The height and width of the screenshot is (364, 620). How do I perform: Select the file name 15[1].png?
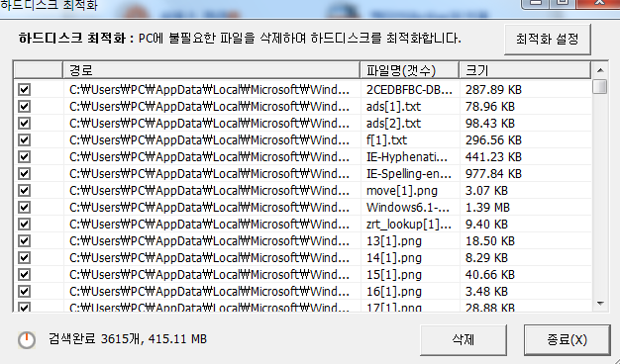[394, 274]
